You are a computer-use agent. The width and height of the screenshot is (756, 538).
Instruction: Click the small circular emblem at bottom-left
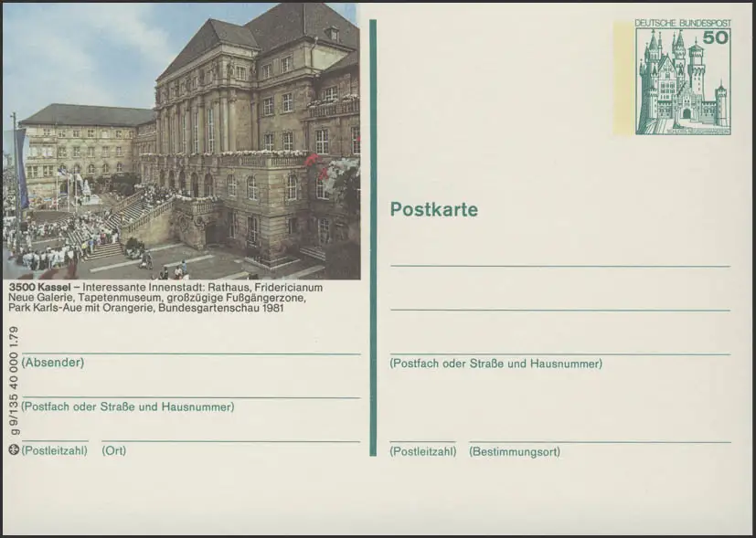click(14, 449)
